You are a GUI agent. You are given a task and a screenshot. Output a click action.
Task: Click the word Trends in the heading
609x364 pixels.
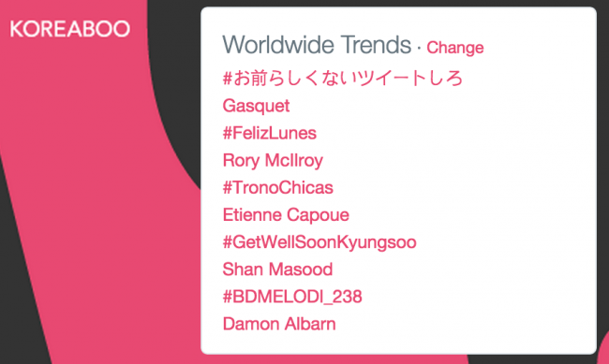coord(376,45)
